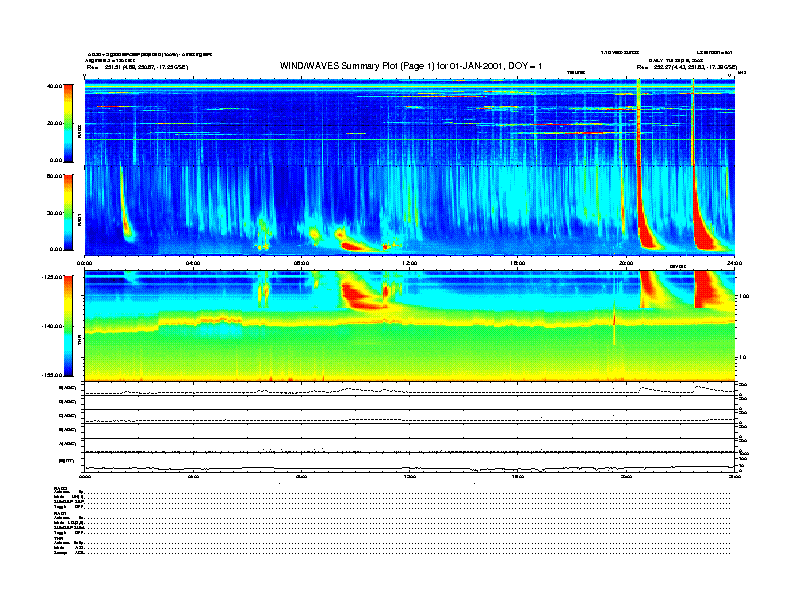Click the 08:00 time label below the RAD1 panel
The height and width of the screenshot is (612, 792).
pyautogui.click(x=301, y=263)
